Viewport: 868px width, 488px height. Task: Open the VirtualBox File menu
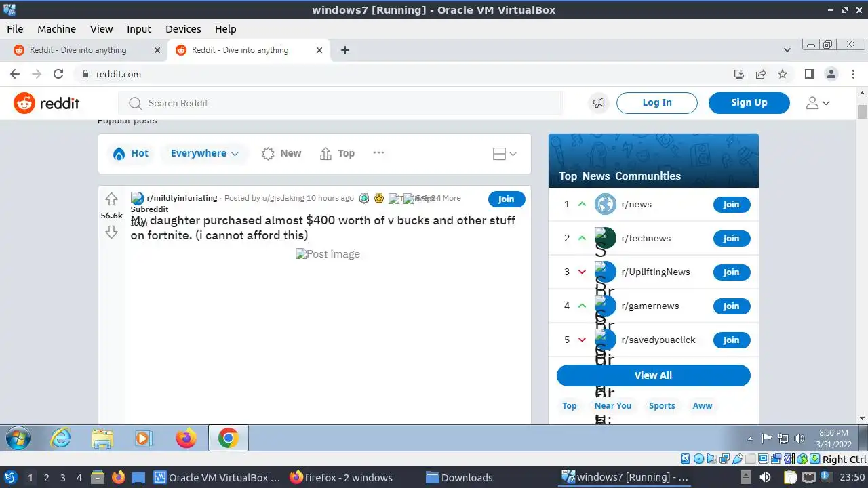[x=15, y=29]
